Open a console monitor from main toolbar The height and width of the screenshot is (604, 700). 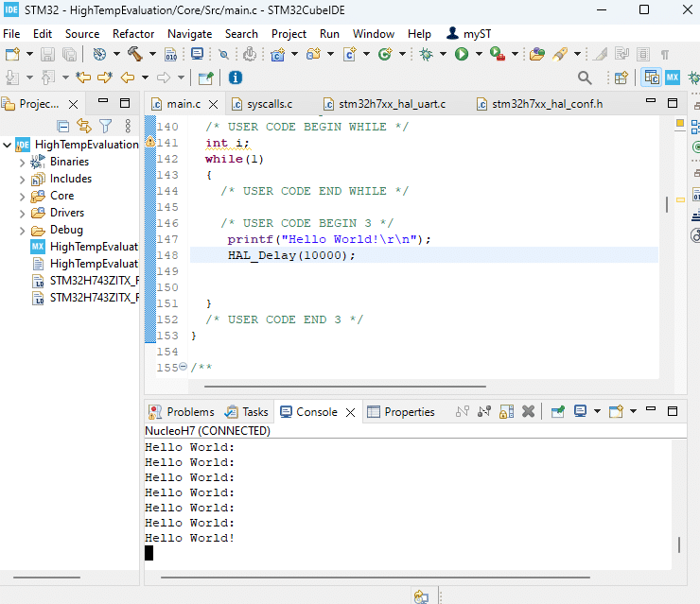coord(197,54)
